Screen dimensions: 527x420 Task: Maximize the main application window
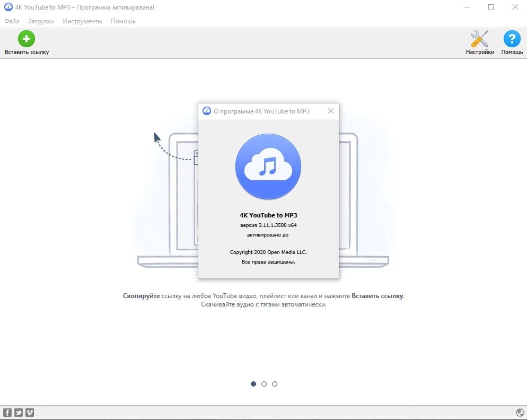pyautogui.click(x=491, y=7)
